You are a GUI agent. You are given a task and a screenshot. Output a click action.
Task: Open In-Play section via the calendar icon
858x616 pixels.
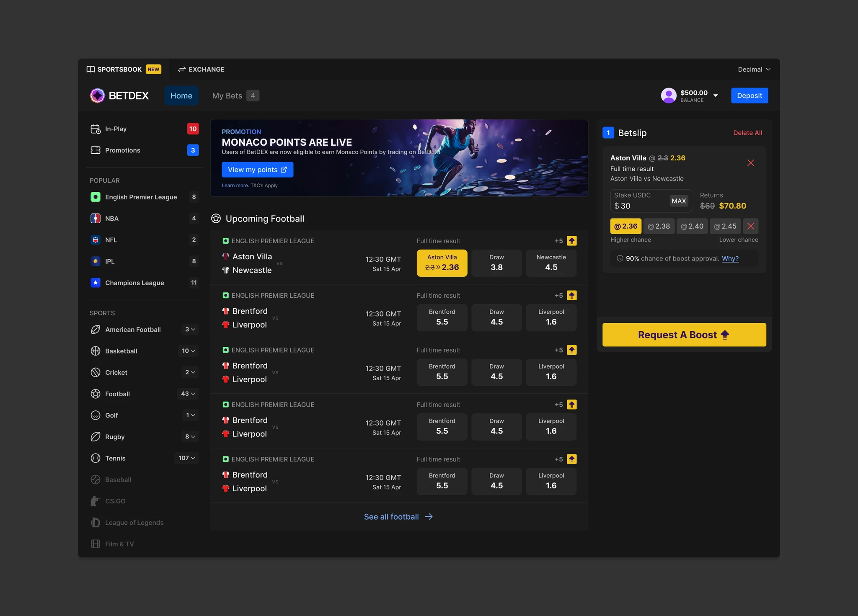[x=95, y=129]
